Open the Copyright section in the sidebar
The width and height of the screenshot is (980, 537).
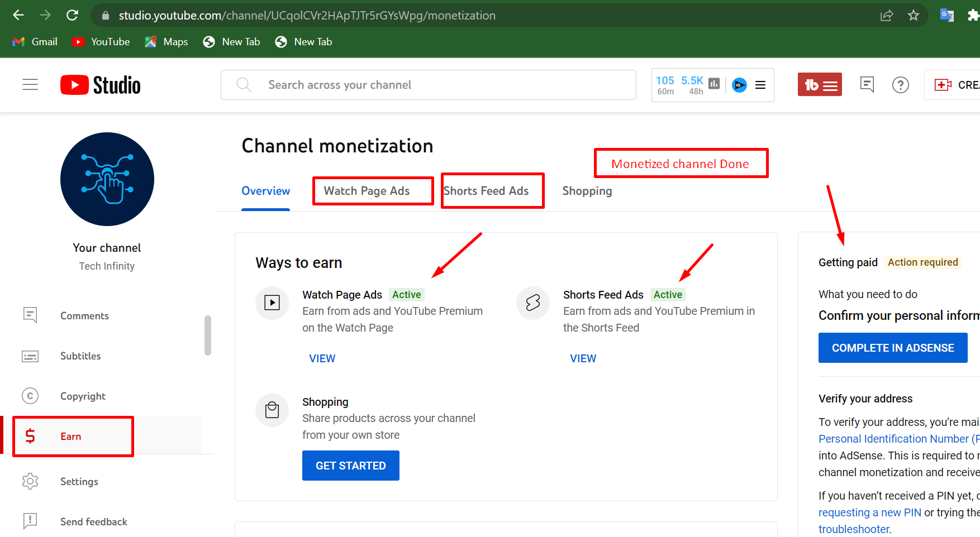(83, 396)
